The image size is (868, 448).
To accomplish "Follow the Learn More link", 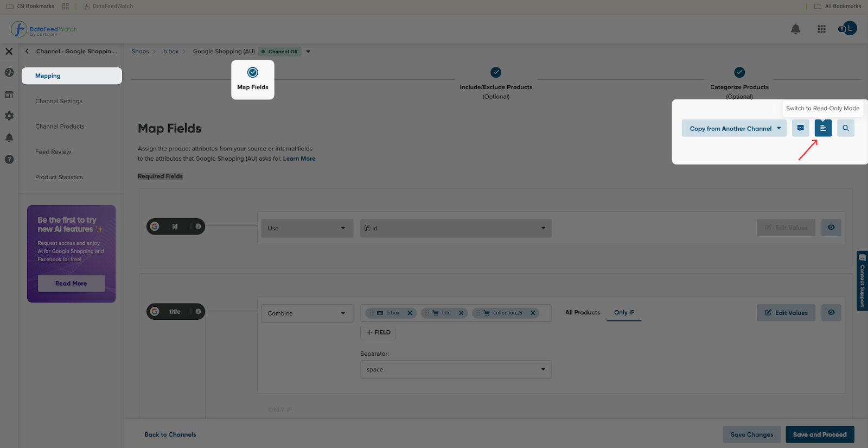I will pyautogui.click(x=299, y=159).
